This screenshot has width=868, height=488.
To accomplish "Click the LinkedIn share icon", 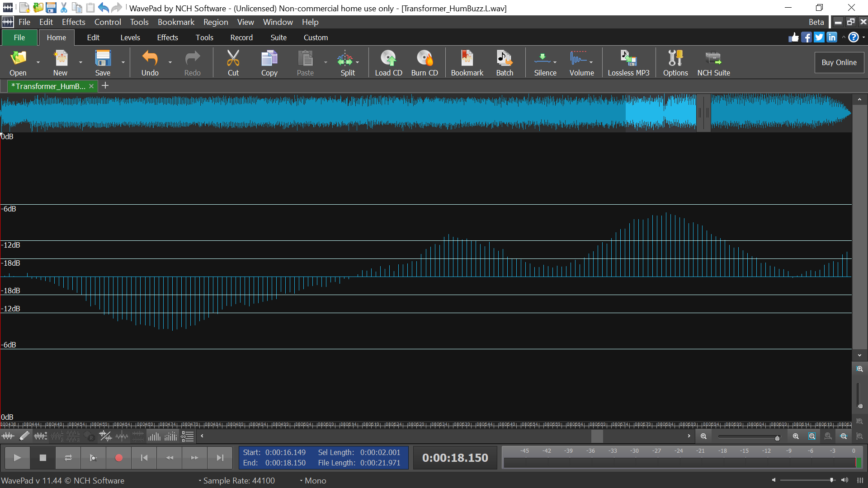I will click(x=832, y=38).
